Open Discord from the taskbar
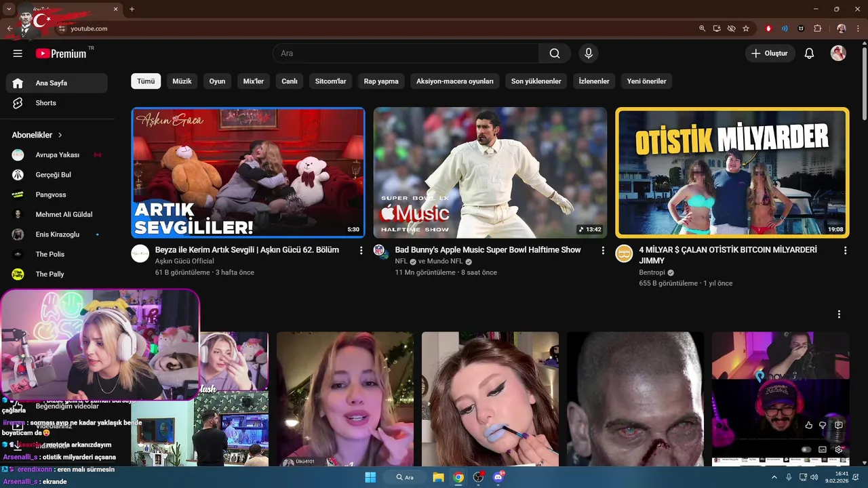The height and width of the screenshot is (488, 868). point(499,477)
